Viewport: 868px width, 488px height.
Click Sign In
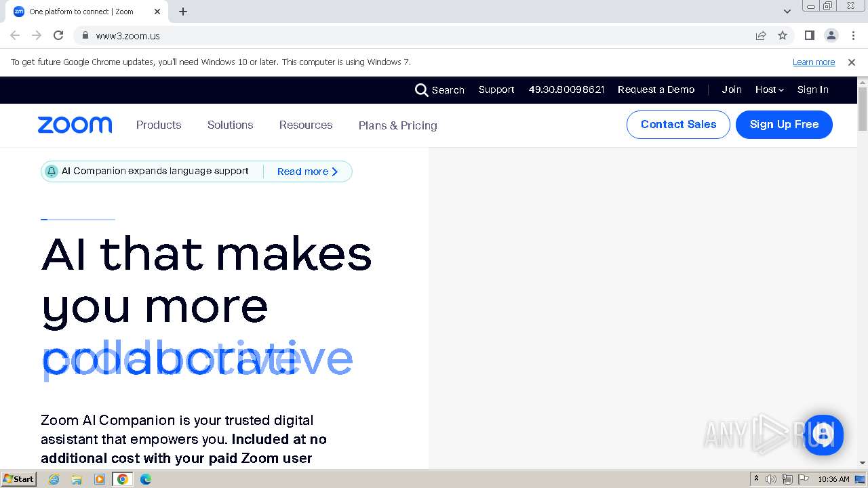click(812, 89)
